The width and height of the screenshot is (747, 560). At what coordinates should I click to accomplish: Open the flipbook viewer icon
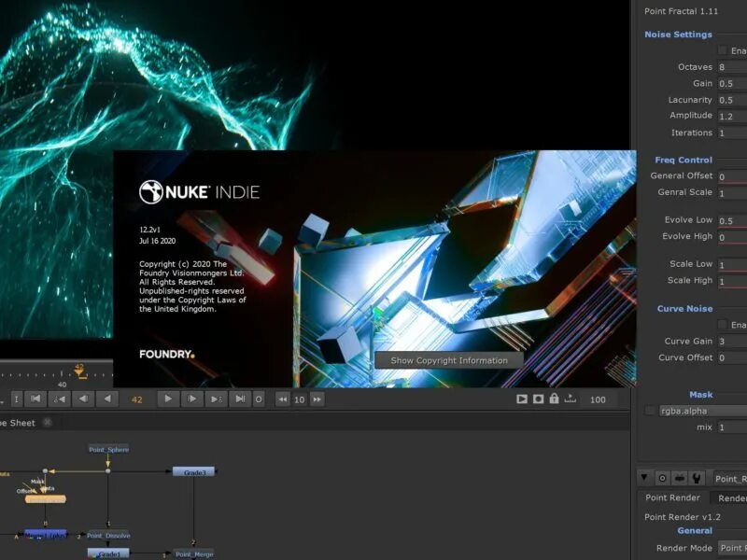point(522,399)
